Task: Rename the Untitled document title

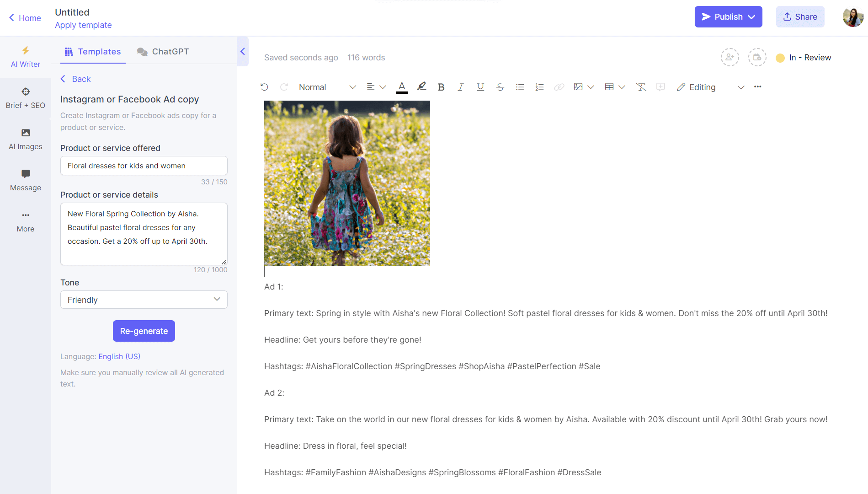Action: [72, 12]
